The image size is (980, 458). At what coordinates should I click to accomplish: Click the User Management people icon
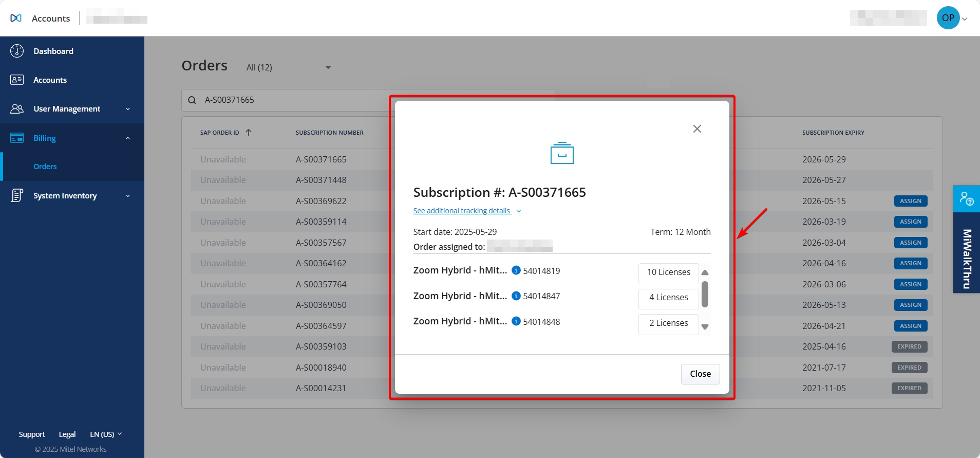(x=17, y=108)
